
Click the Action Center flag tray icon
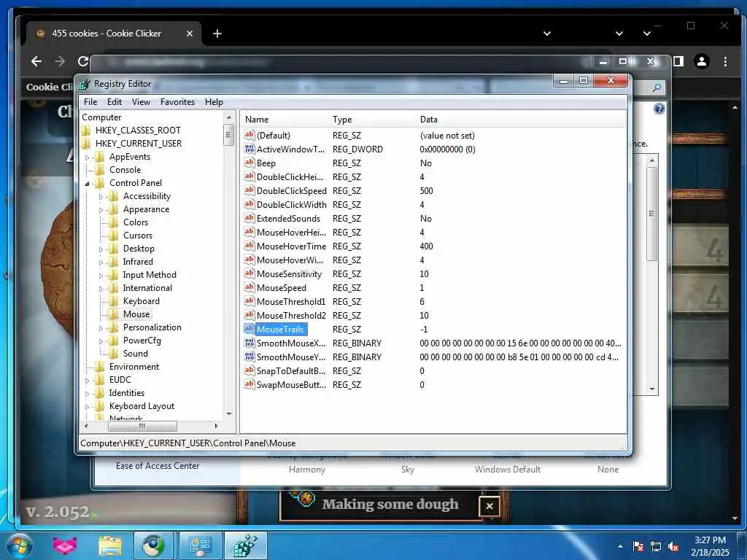pos(638,546)
